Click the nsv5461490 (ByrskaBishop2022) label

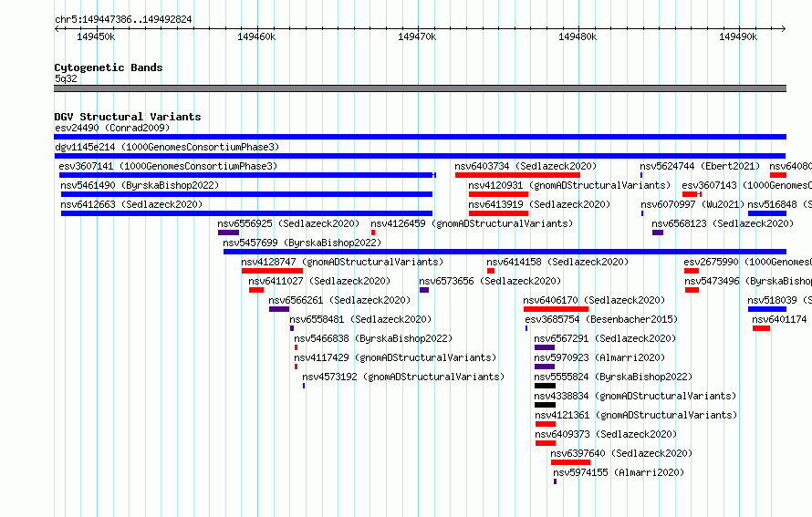coord(140,185)
